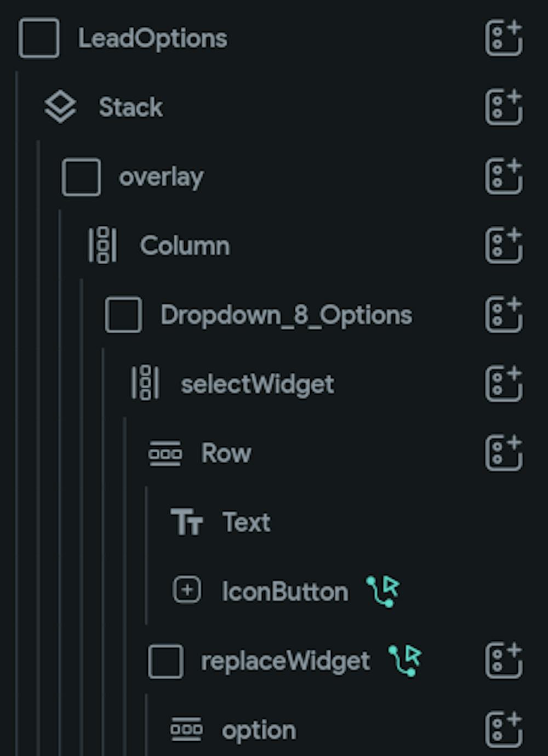Select the Text widget item
Viewport: 548px width, 756px height.
(x=246, y=522)
